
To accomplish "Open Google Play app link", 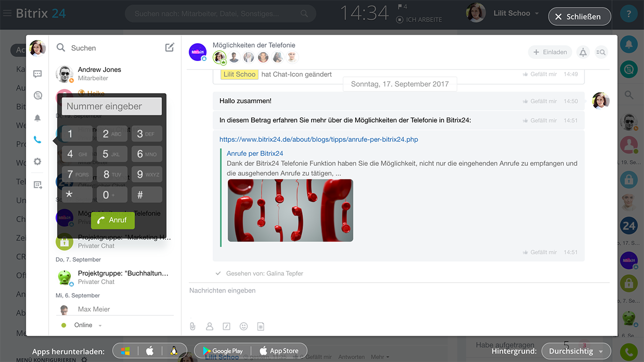I will point(222,351).
